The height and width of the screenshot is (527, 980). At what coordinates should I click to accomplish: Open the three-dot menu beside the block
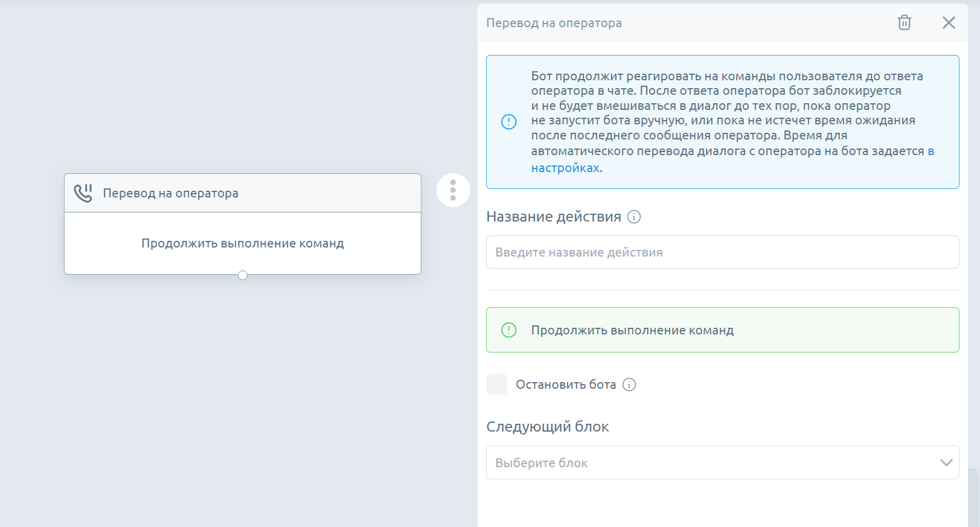pos(453,190)
